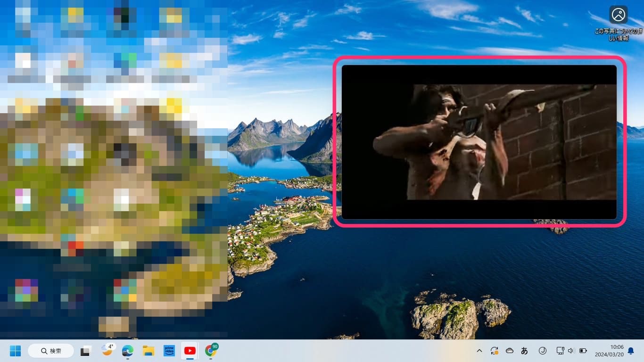
Task: Click the picture-in-picture video window
Action: point(479,142)
